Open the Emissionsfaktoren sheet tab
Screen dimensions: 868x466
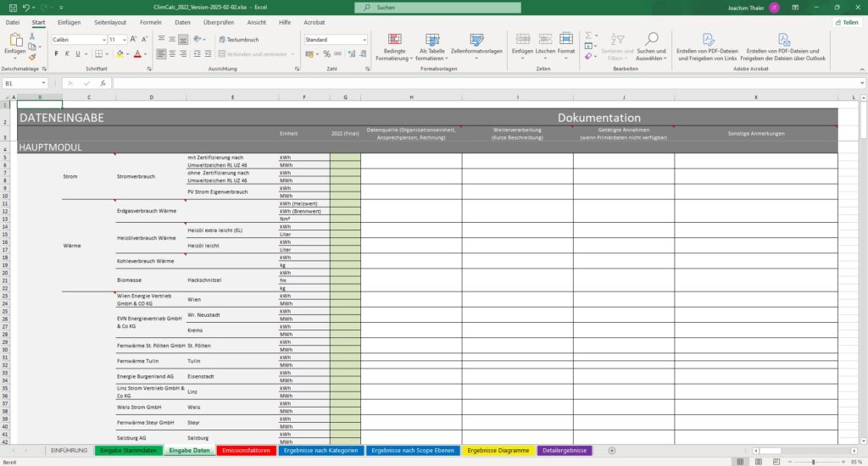click(247, 451)
